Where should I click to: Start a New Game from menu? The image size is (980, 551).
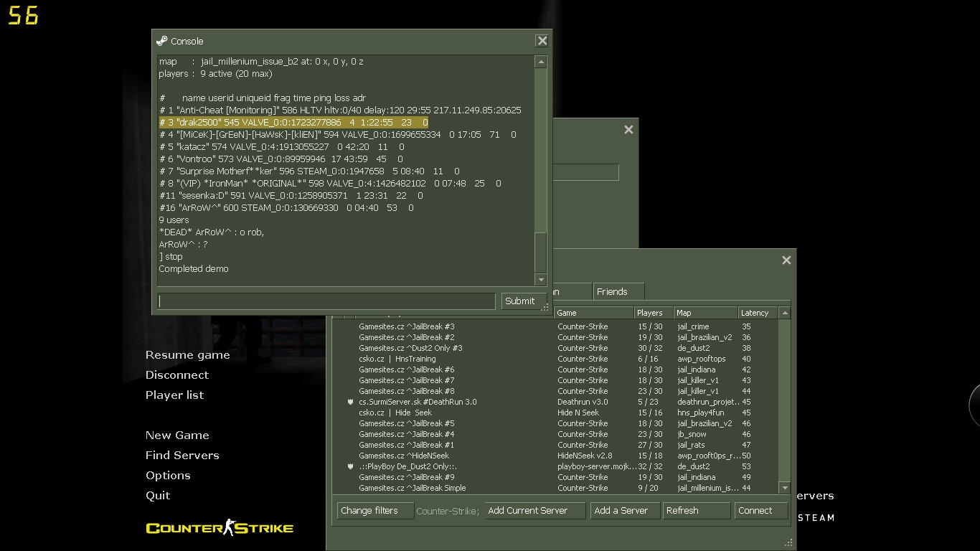pos(177,435)
